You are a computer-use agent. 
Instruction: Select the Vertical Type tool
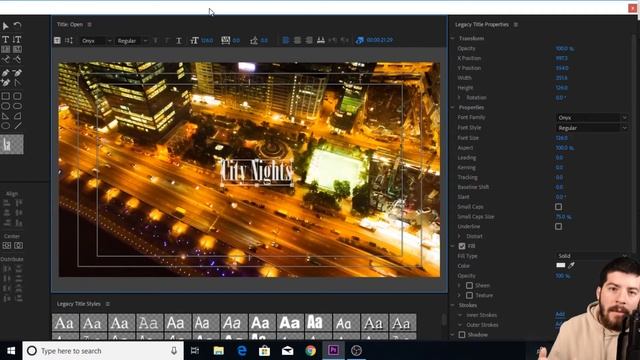coord(17,40)
